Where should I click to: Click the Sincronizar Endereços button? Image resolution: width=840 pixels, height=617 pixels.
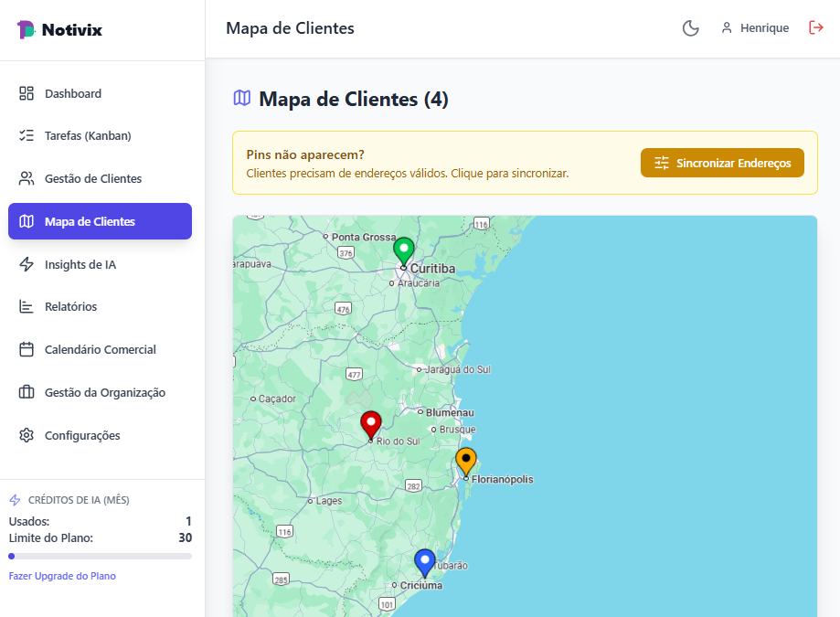(x=722, y=162)
